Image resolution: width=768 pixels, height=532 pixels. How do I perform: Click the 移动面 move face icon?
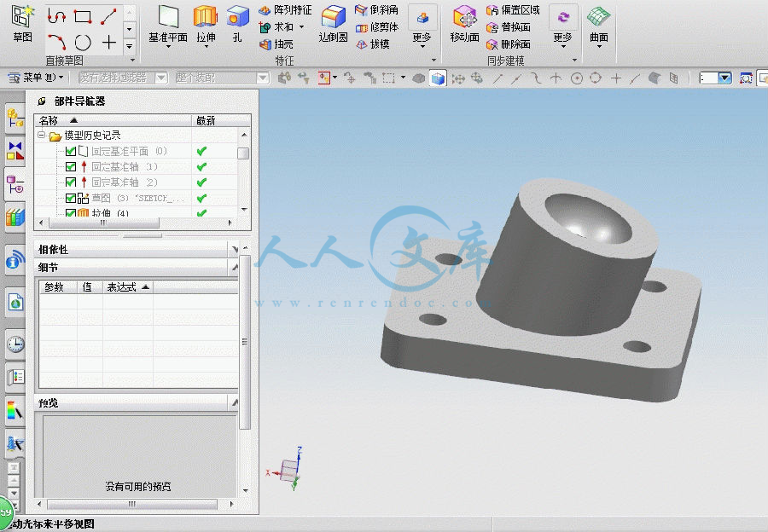464,18
